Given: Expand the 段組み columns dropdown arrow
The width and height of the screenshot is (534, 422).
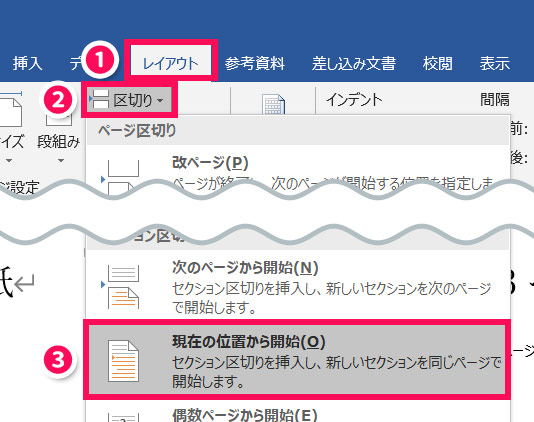Looking at the screenshot, I should 61,160.
